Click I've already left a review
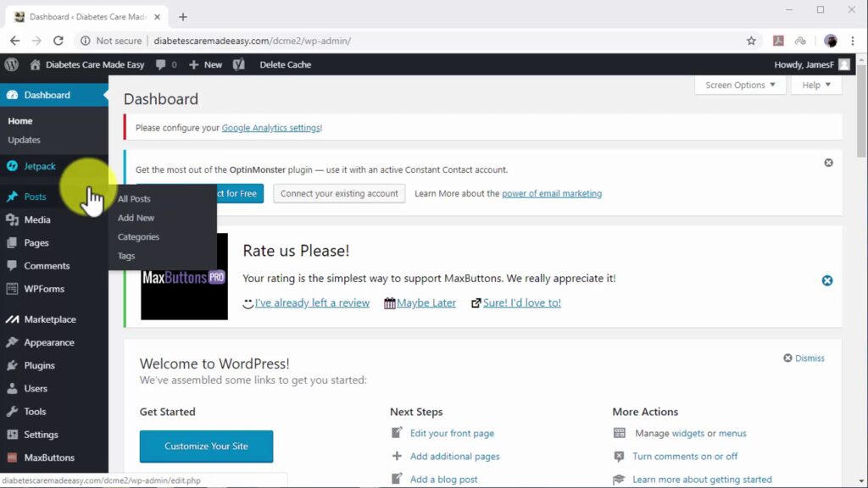This screenshot has width=868, height=488. 312,302
